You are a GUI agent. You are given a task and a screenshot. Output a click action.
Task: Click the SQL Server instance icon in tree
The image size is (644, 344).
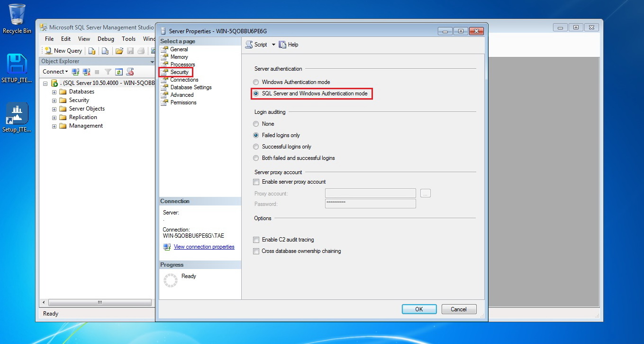tap(54, 83)
